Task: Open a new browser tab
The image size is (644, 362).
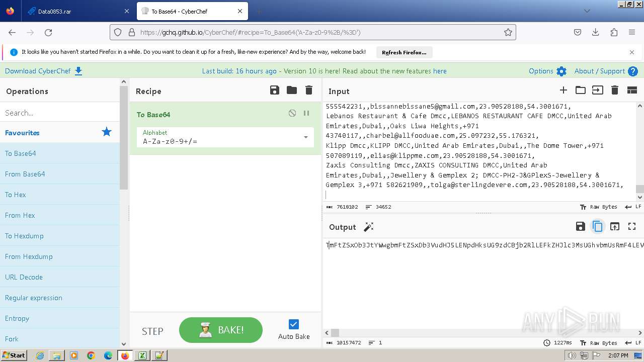Action: pyautogui.click(x=259, y=11)
